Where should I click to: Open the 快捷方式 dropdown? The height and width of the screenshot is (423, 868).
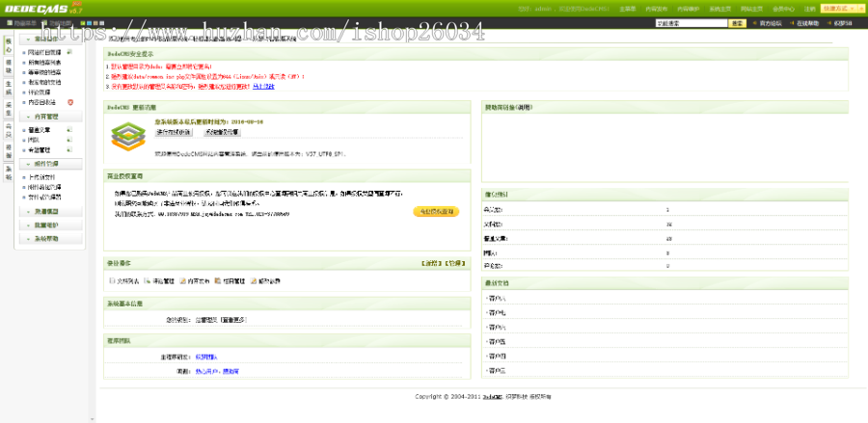[837, 9]
